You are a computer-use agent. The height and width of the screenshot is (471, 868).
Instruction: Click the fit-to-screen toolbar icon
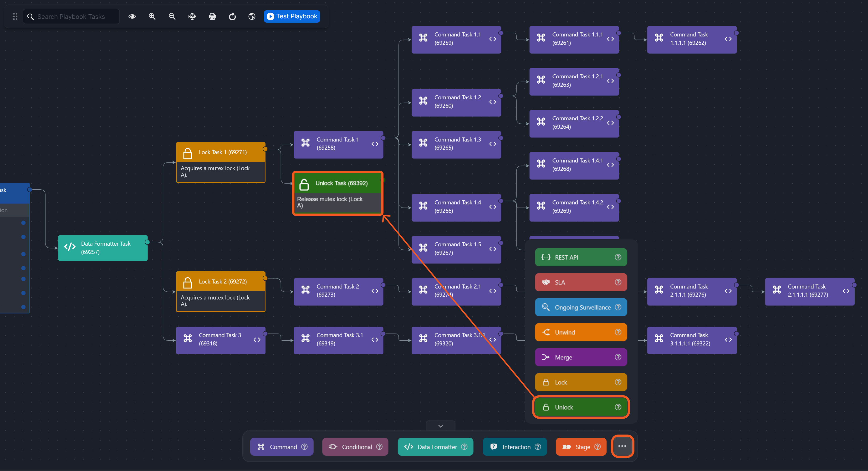192,16
